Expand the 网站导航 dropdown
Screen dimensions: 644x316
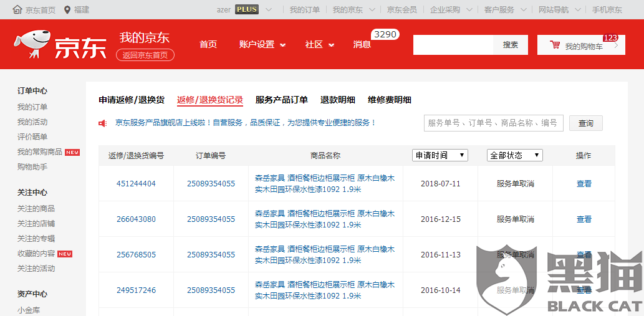(579, 10)
